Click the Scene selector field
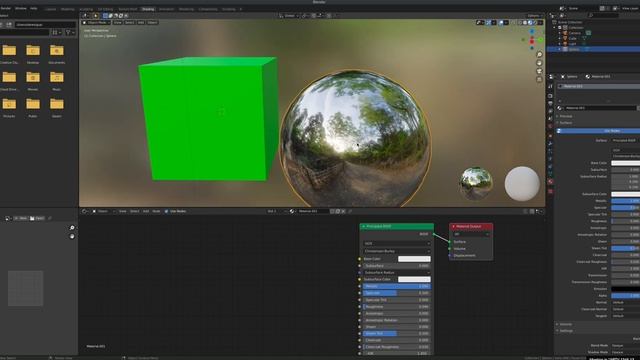This screenshot has height=360, width=640. (583, 8)
